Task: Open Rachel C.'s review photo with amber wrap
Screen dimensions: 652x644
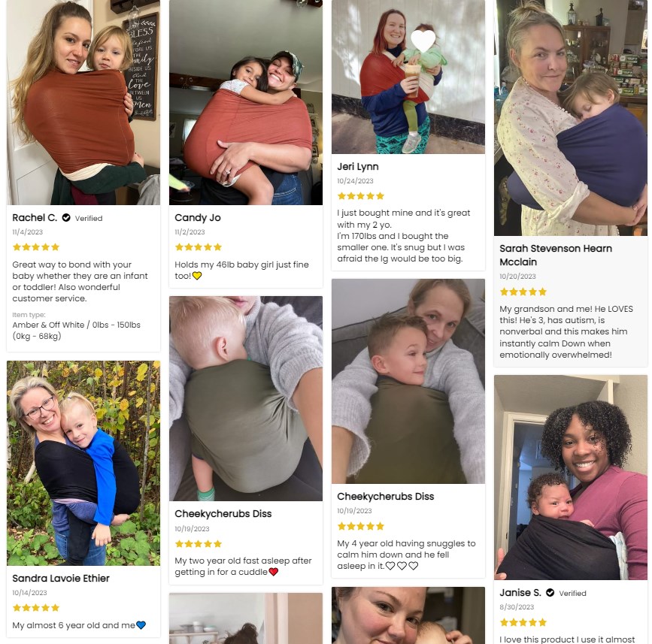Action: pos(83,102)
